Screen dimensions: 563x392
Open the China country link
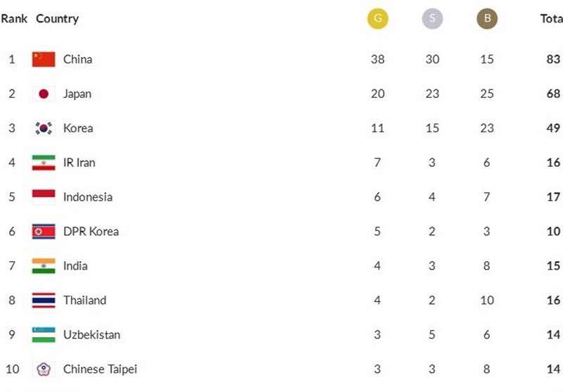(x=77, y=59)
